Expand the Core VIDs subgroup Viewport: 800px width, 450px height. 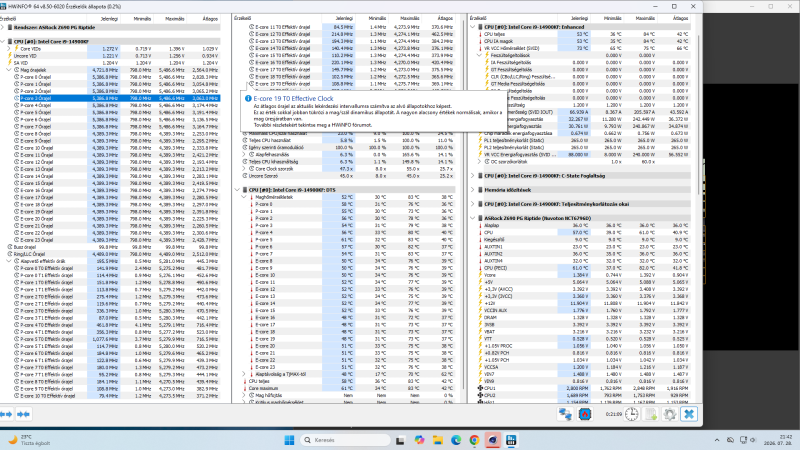pyautogui.click(x=9, y=48)
